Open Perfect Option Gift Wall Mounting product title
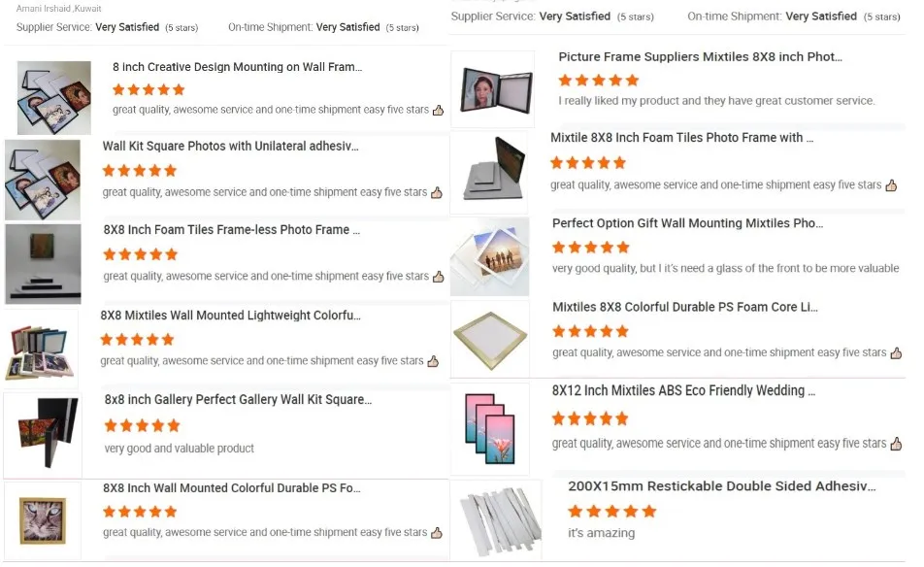The height and width of the screenshot is (567, 924). [687, 223]
